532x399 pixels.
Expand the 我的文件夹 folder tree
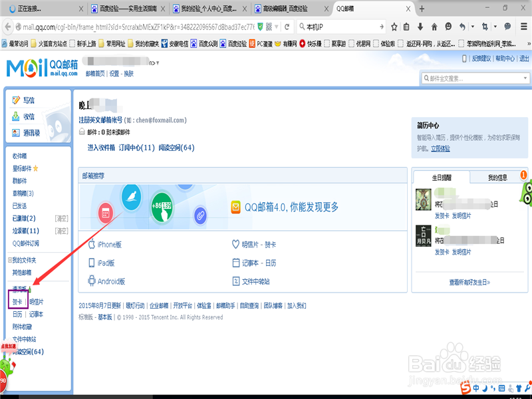pos(10,260)
